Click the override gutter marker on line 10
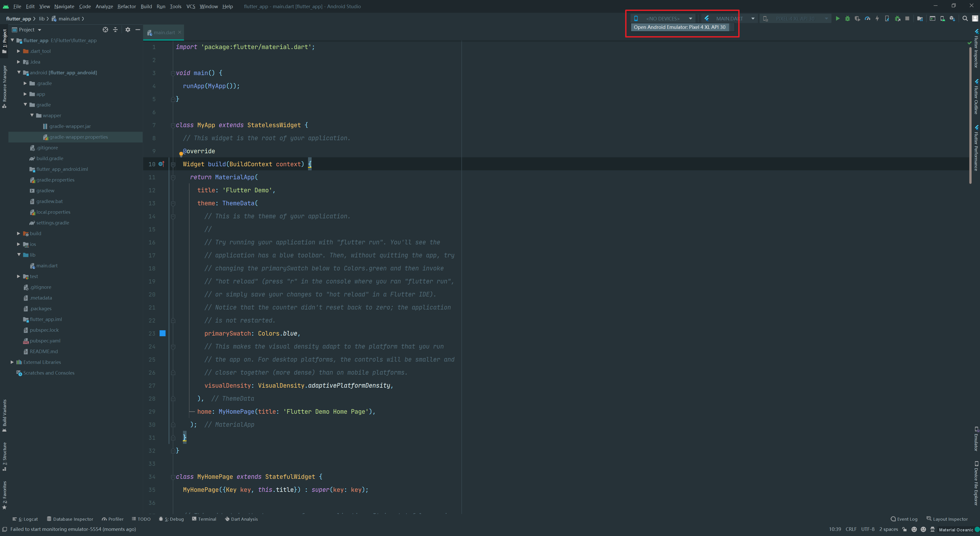The height and width of the screenshot is (536, 980). 161,164
